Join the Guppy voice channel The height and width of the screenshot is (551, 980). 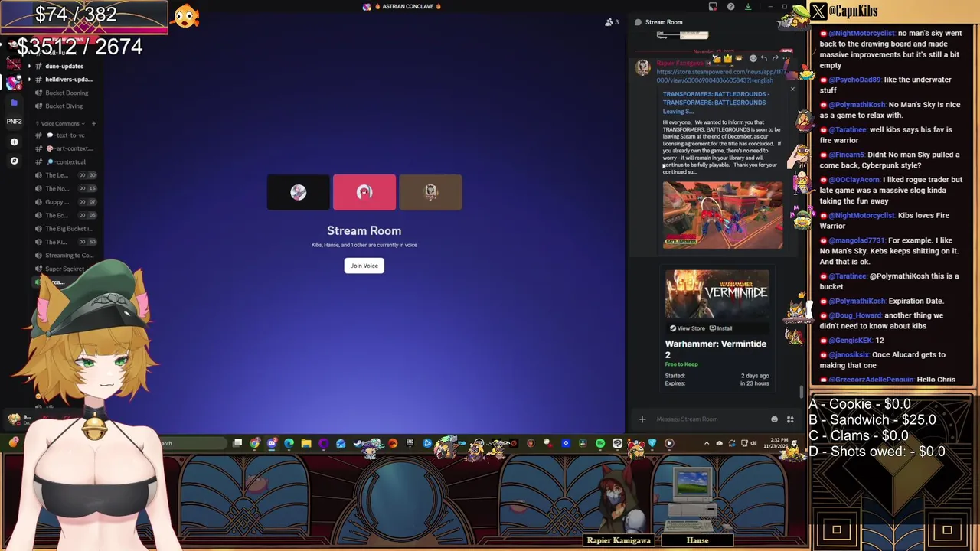pyautogui.click(x=66, y=202)
